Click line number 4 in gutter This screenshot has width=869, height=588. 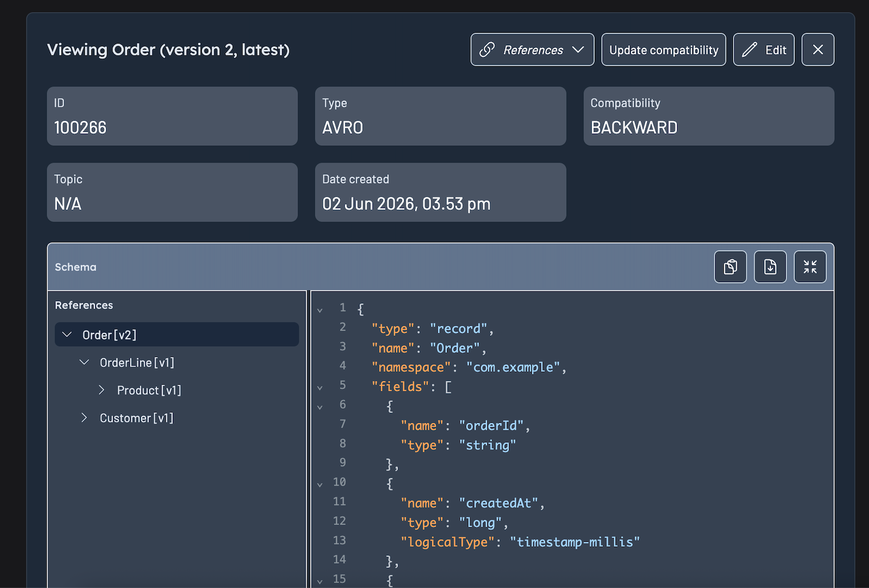point(343,365)
